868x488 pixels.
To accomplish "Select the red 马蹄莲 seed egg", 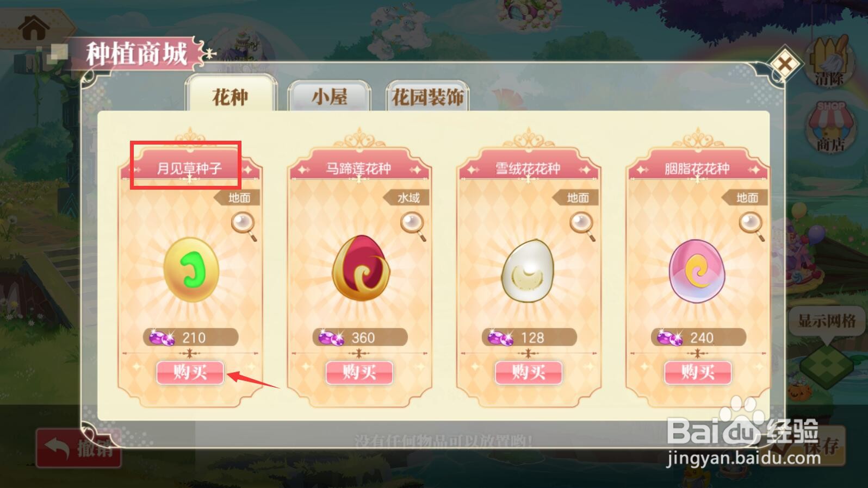I will click(x=359, y=268).
